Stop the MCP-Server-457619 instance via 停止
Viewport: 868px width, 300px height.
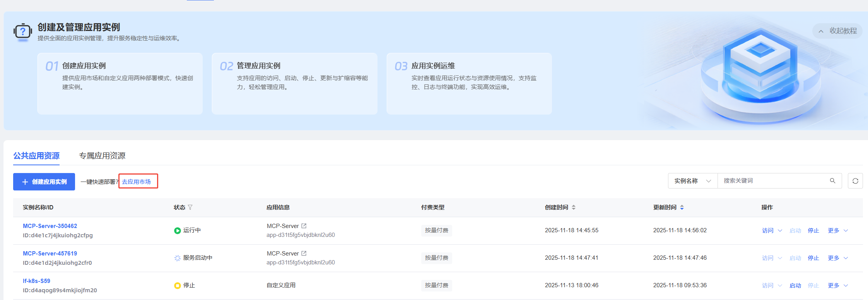pos(813,258)
